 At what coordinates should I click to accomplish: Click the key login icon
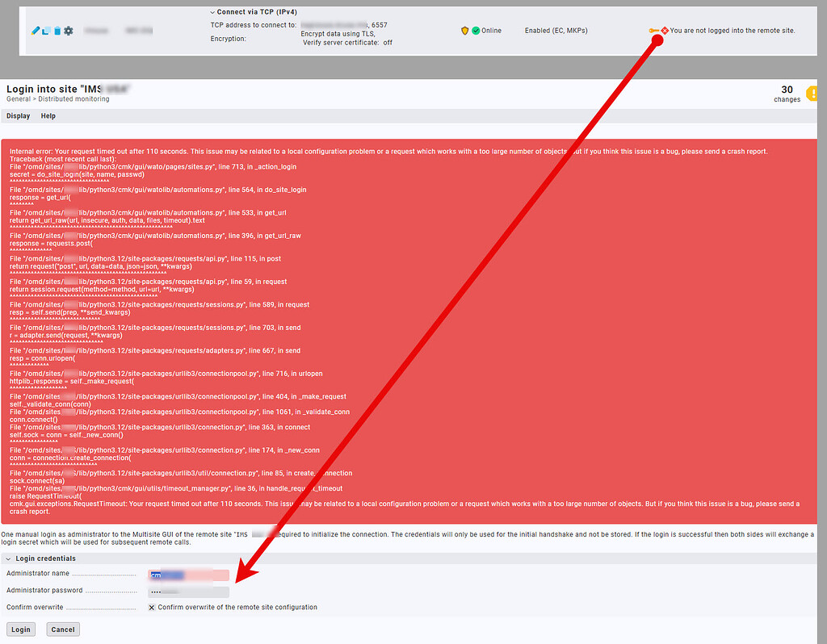653,31
